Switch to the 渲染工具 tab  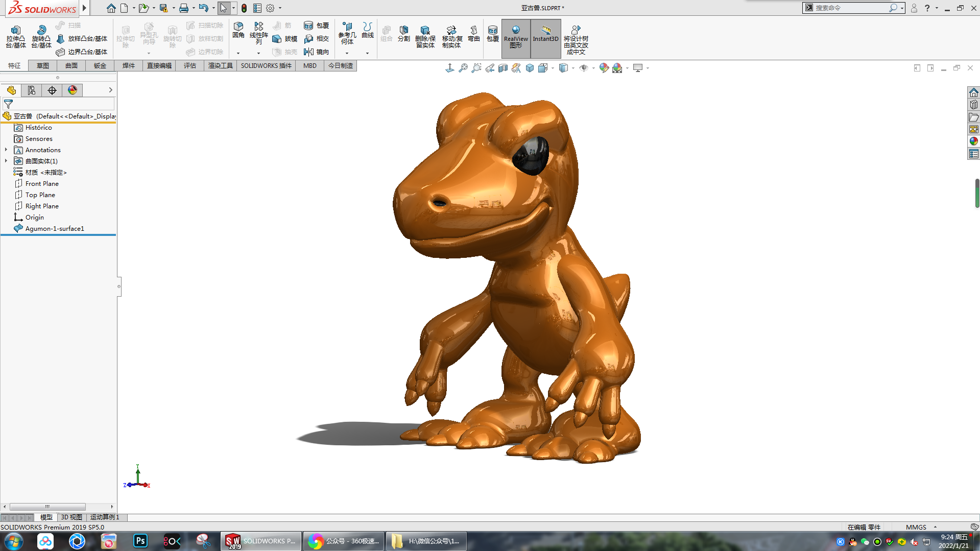[x=220, y=66]
